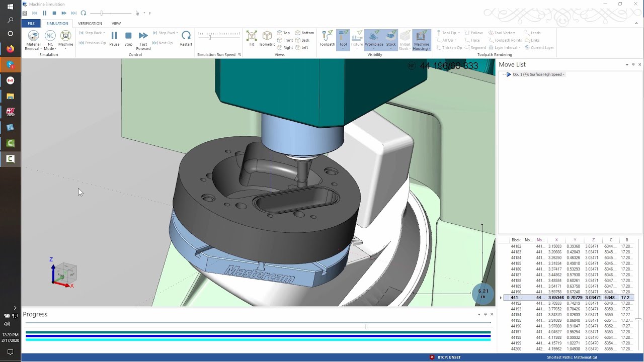Viewport: 644px width, 362px height.
Task: Toggle Thicken Op rendering
Action: [x=449, y=48]
